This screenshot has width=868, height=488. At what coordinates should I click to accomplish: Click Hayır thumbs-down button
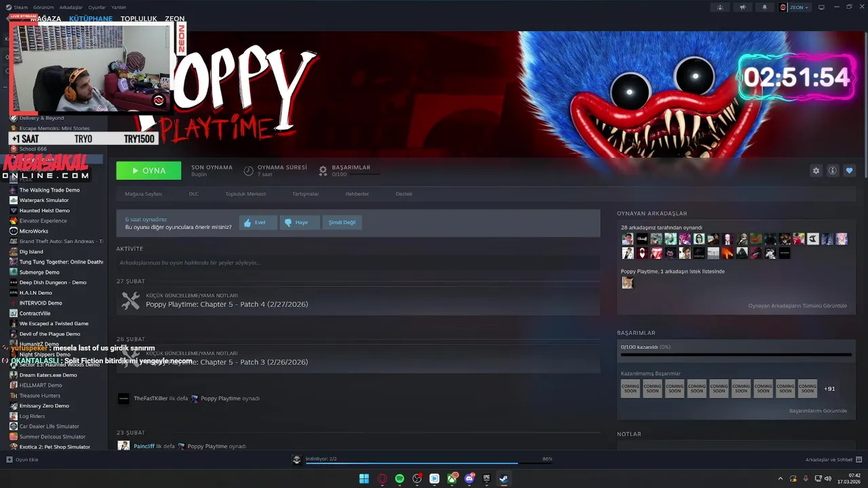click(x=300, y=222)
